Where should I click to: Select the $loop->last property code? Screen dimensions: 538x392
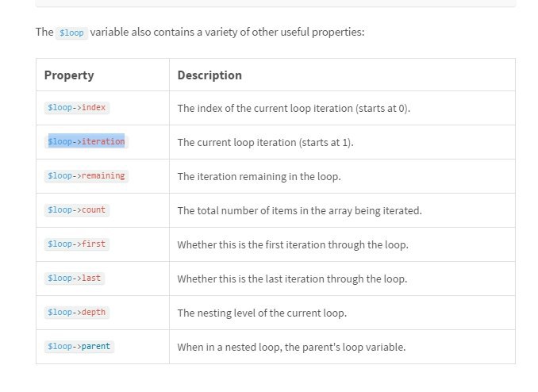75,278
